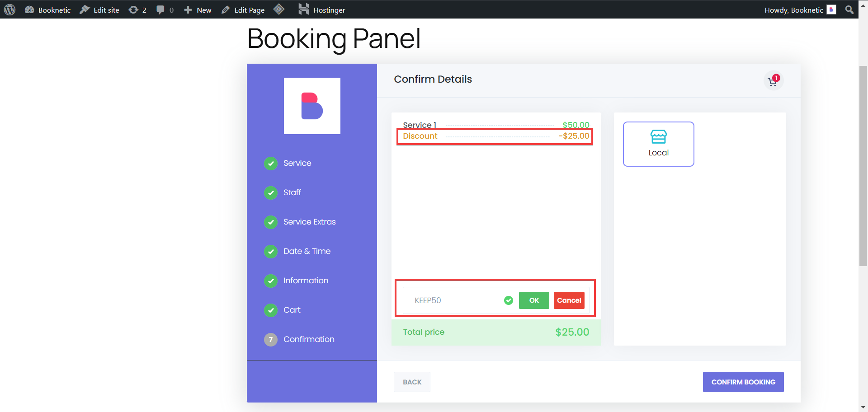Click the BACK button
Viewport: 868px width, 412px height.
coord(412,382)
